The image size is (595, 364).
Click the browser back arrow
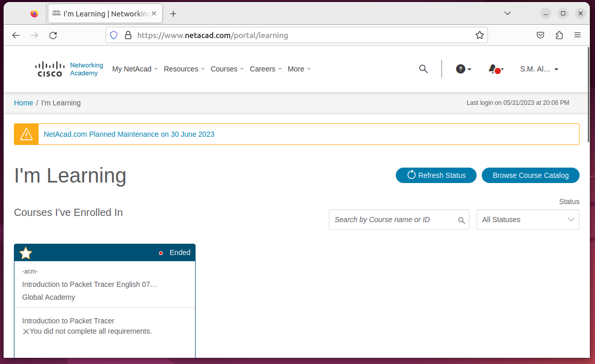click(x=16, y=35)
